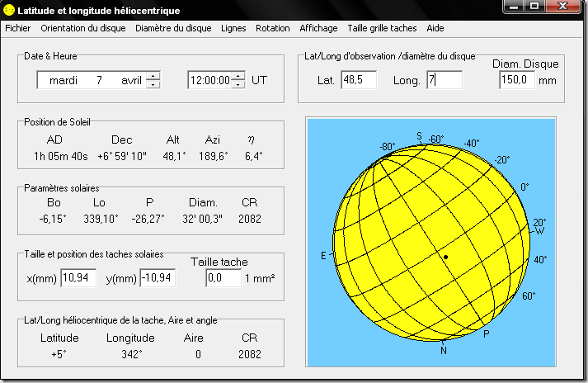This screenshot has width=588, height=383.
Task: Increase the time with the up spinner arrow
Action: coord(238,76)
